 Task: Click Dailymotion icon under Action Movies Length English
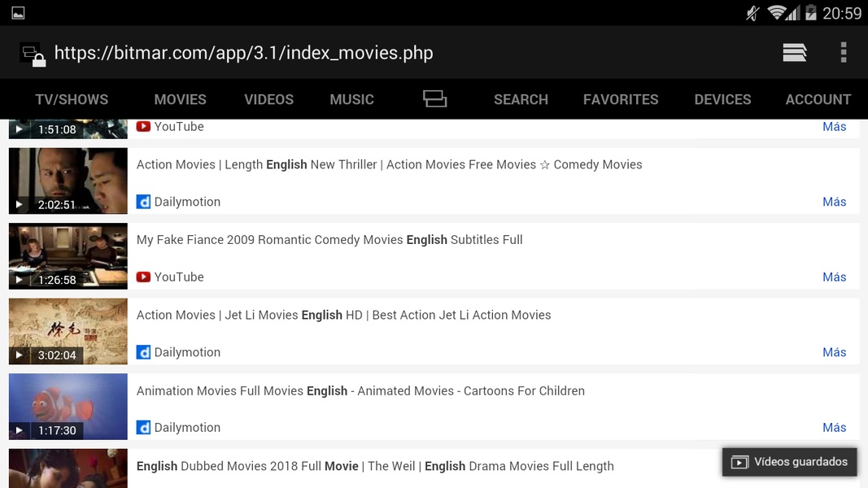143,202
